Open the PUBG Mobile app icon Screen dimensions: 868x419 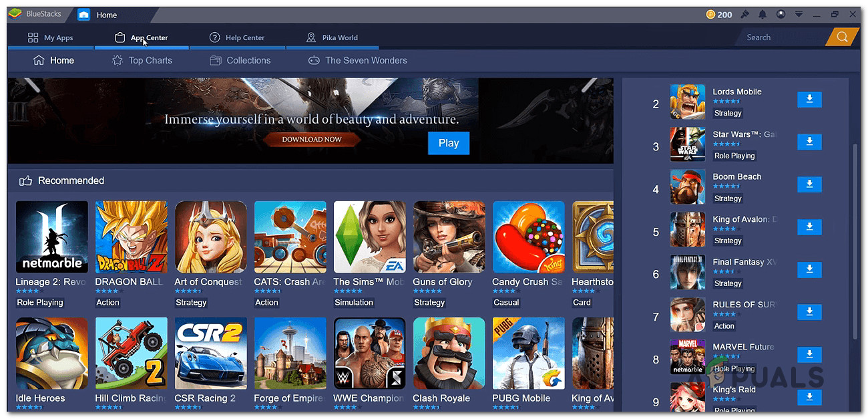point(529,354)
